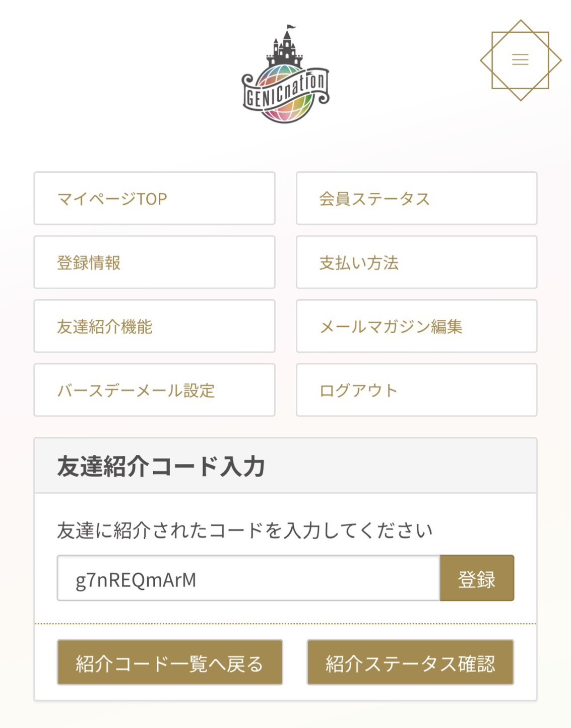Go to マイページTOP
Viewport: 571px width, 728px height.
pos(154,198)
